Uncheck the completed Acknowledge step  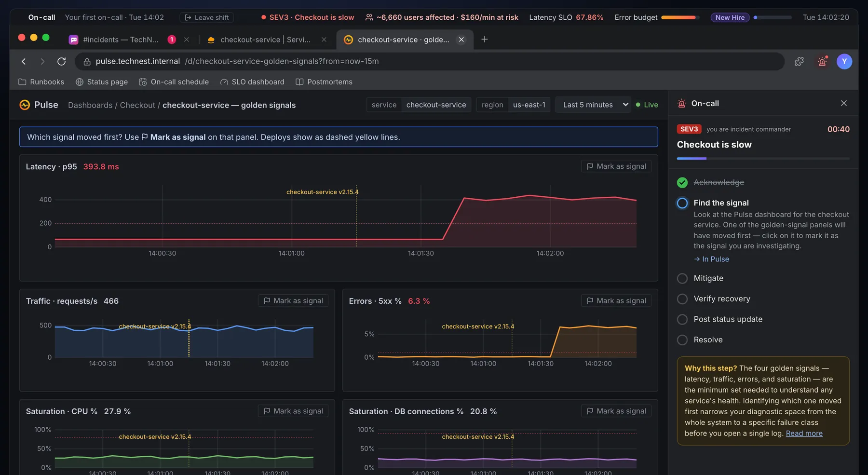[x=682, y=182]
